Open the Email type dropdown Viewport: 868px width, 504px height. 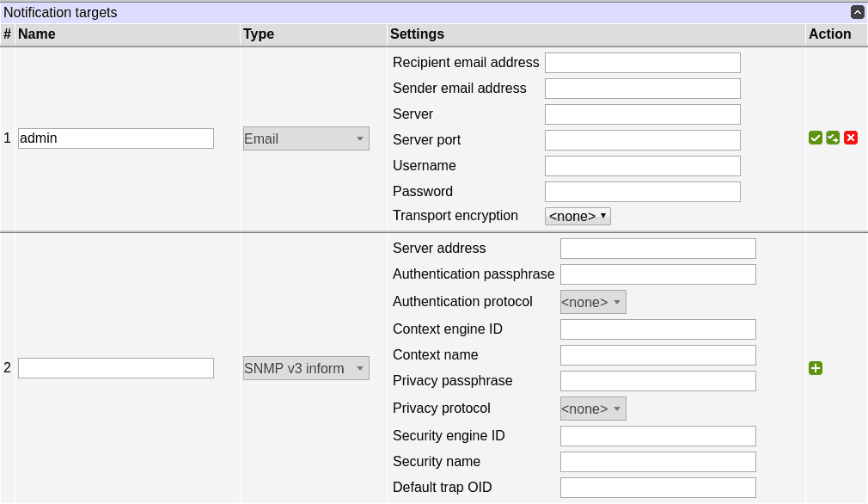tap(306, 138)
